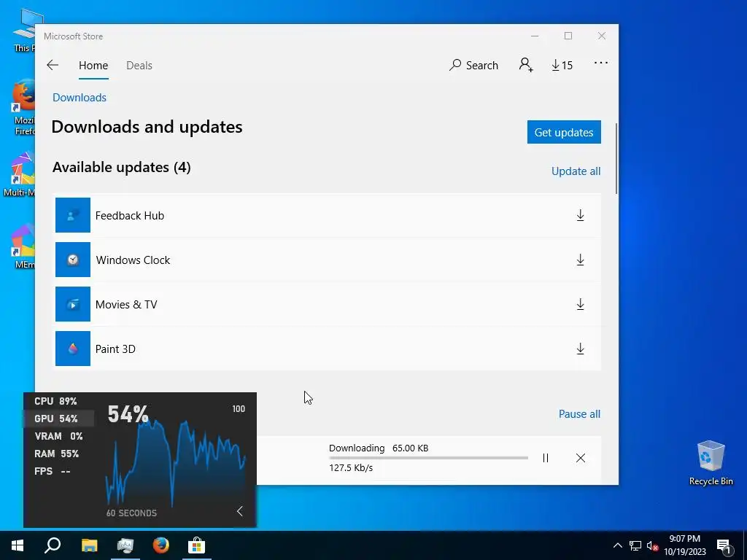747x560 pixels.
Task: Download the Feedback Hub update
Action: coord(580,215)
